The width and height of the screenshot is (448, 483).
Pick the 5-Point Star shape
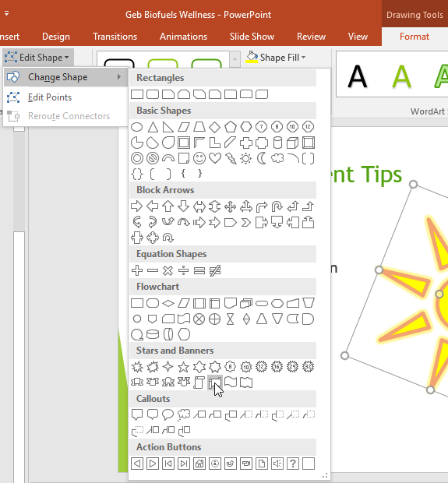(184, 367)
